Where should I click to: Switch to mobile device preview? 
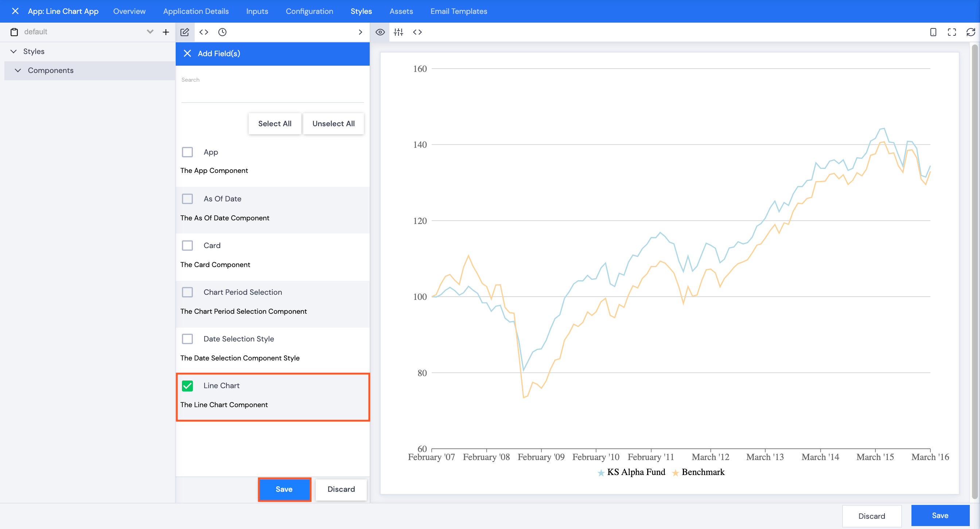933,32
